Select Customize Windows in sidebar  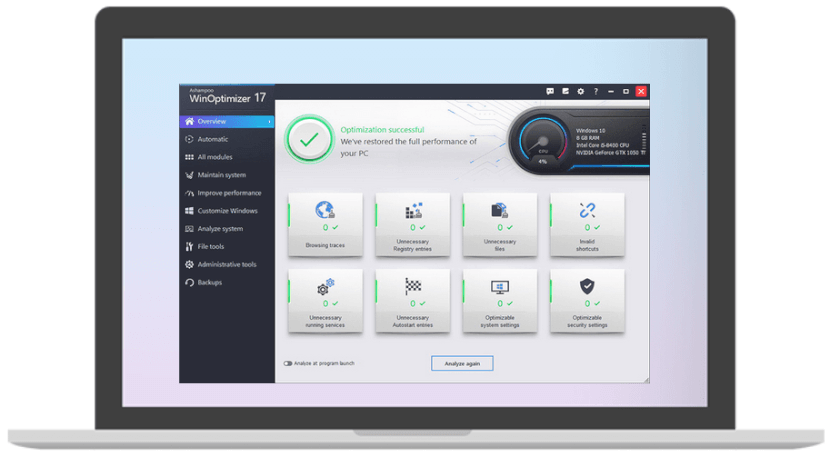coord(228,211)
